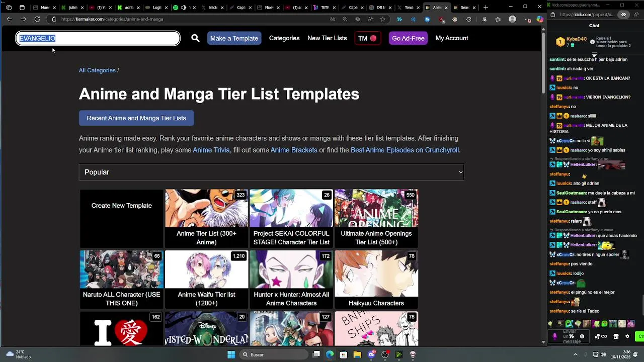Click the KybaD4C top gifter name
The width and height of the screenshot is (644, 362).
pyautogui.click(x=577, y=39)
